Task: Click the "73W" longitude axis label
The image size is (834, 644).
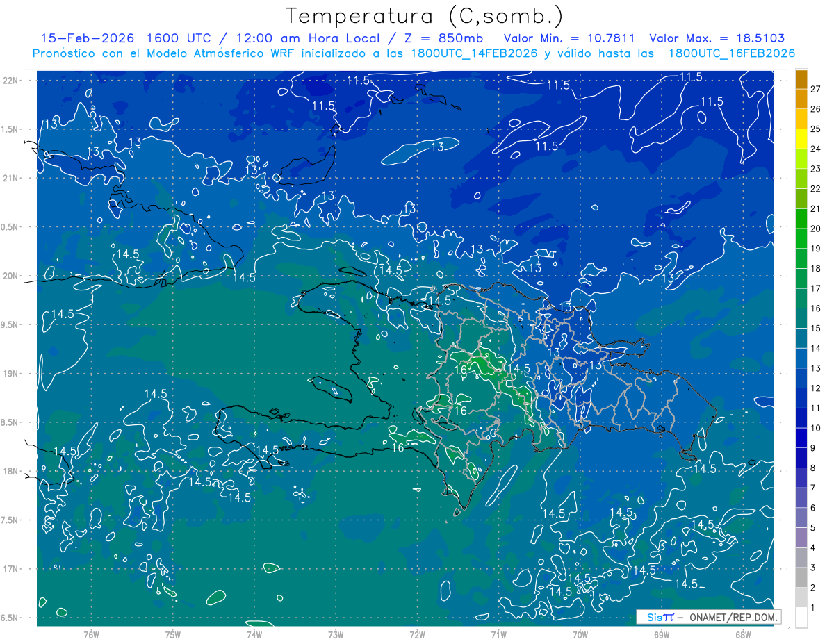Action: (x=336, y=635)
